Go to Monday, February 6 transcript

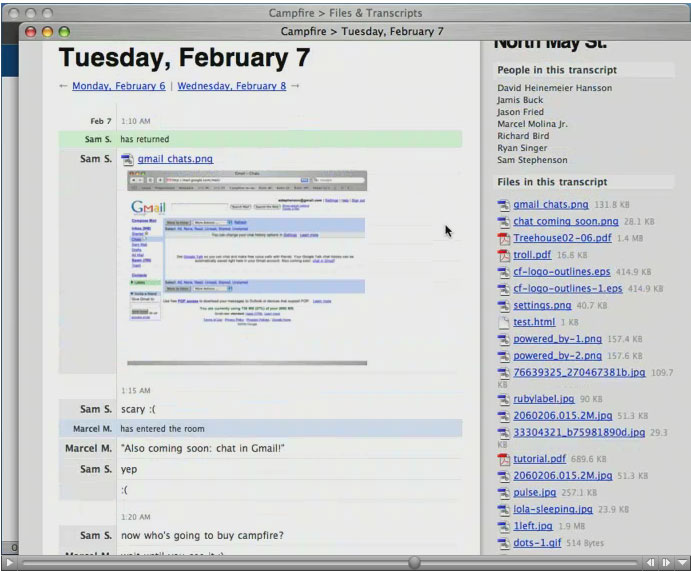[118, 86]
